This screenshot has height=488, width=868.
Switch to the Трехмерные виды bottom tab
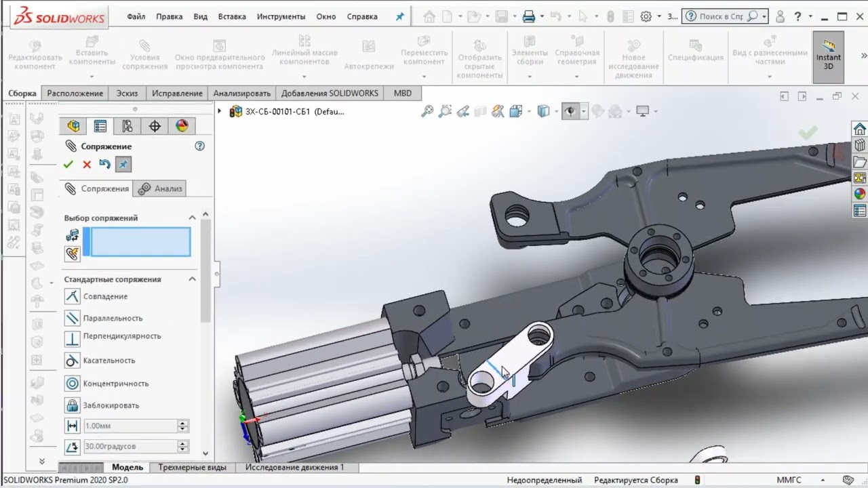(x=193, y=467)
